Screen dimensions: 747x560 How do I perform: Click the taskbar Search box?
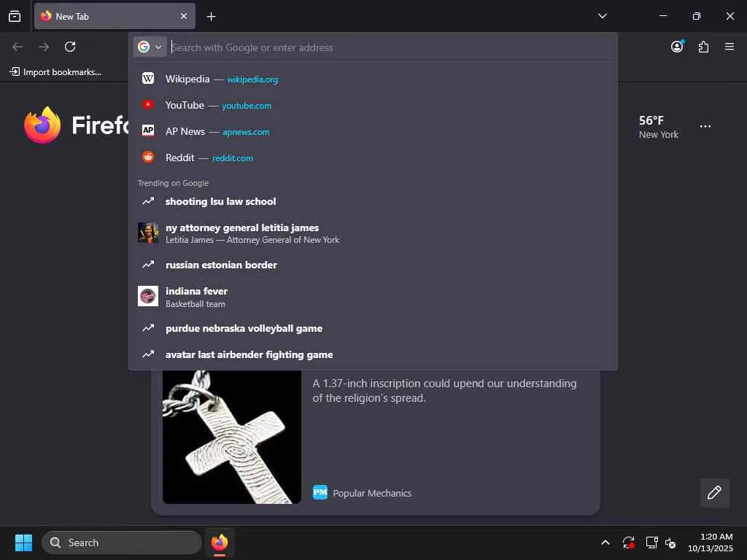click(x=122, y=542)
